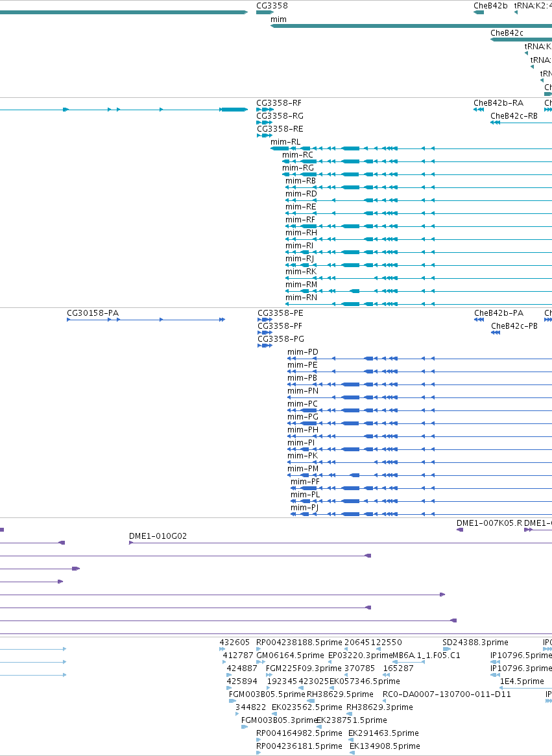
Task: Select the mim-RL transcript label
Action: pos(285,142)
